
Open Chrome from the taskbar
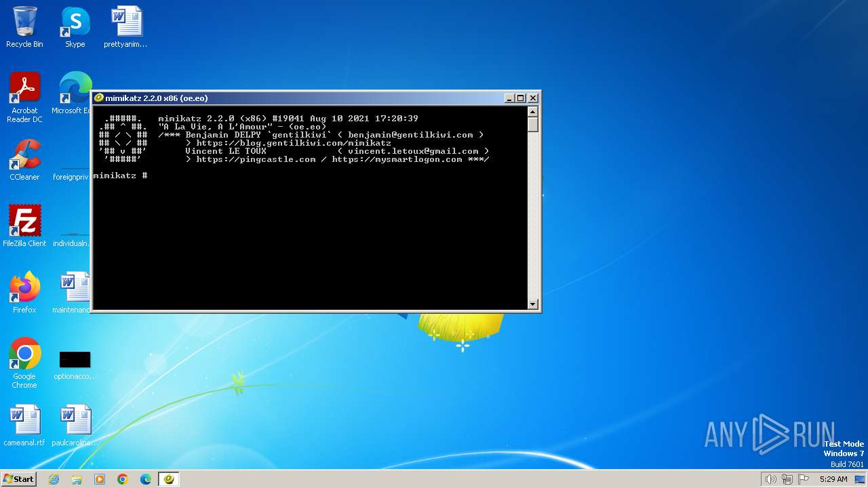click(123, 479)
